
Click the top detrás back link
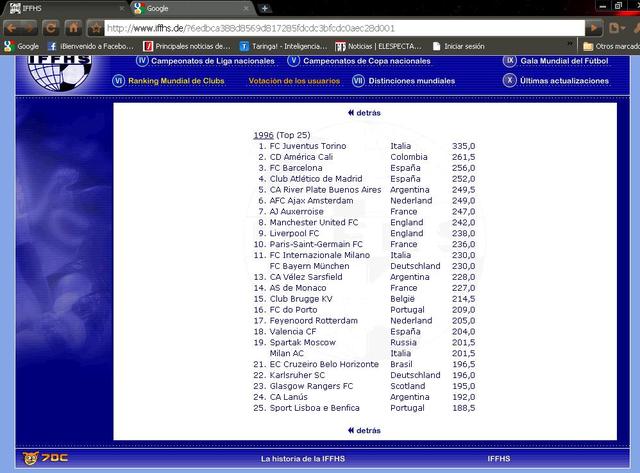[364, 113]
